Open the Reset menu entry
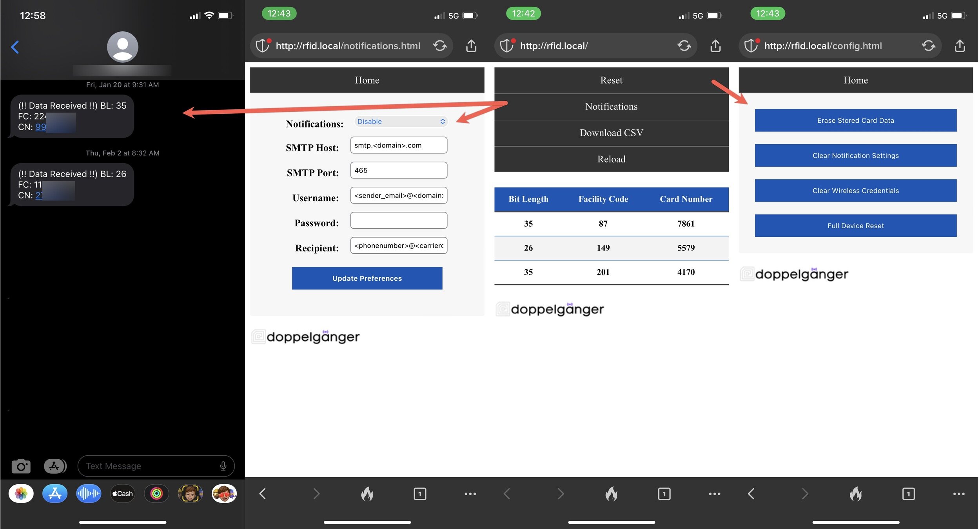This screenshot has width=980, height=529. point(611,80)
